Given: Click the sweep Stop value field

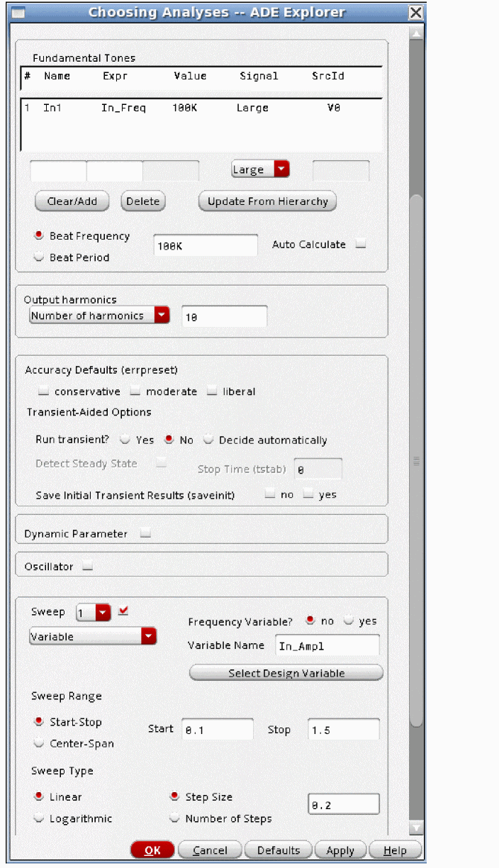Looking at the screenshot, I should (x=344, y=729).
